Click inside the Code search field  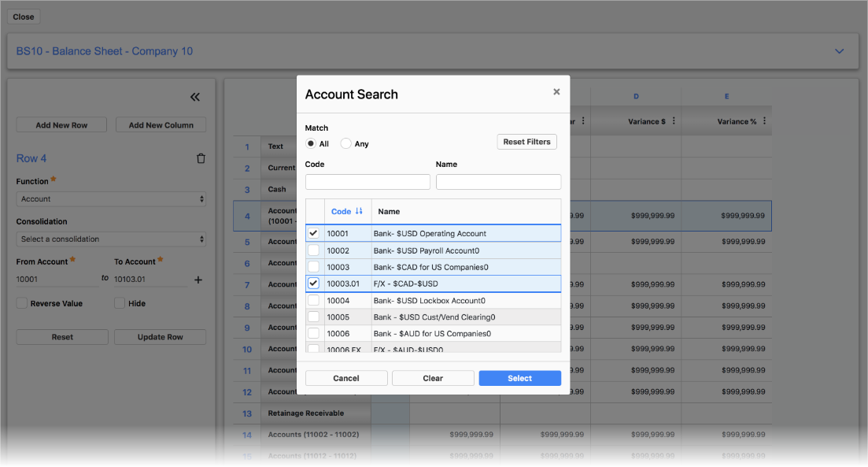[367, 181]
